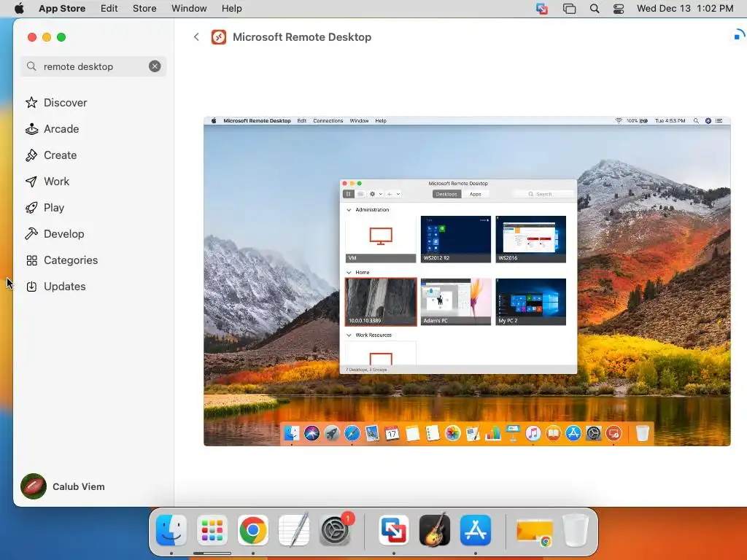
Task: Click the App Store Dock icon
Action: [476, 530]
